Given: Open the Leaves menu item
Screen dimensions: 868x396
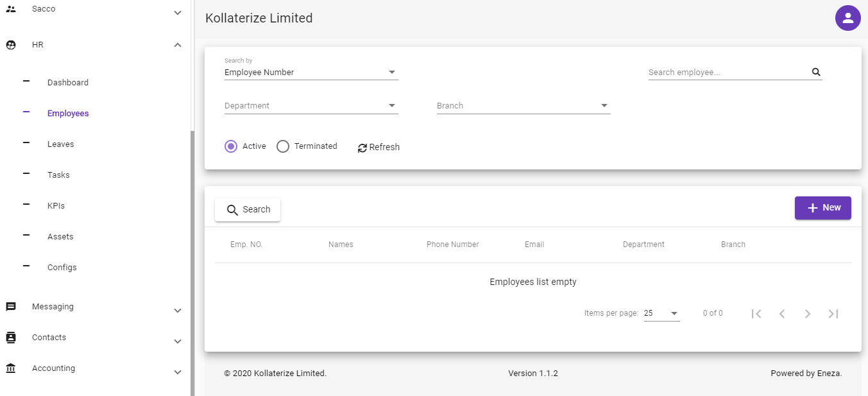Looking at the screenshot, I should pyautogui.click(x=61, y=144).
